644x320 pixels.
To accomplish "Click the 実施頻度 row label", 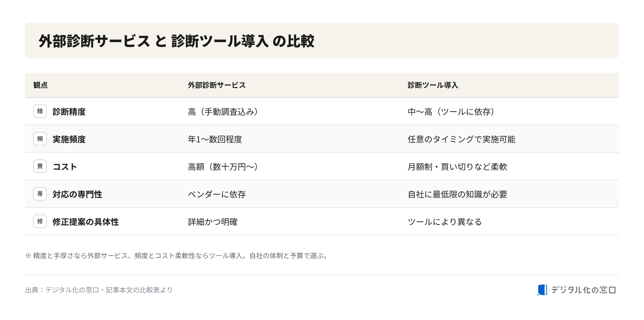I will point(69,139).
